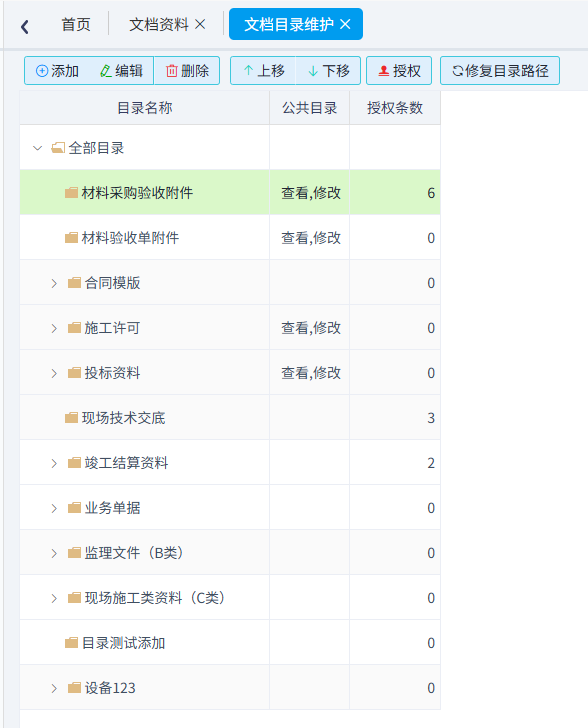This screenshot has width=588, height=728.
Task: Click 查看,修改 cell in 材料验收单附件 row
Action: [311, 238]
